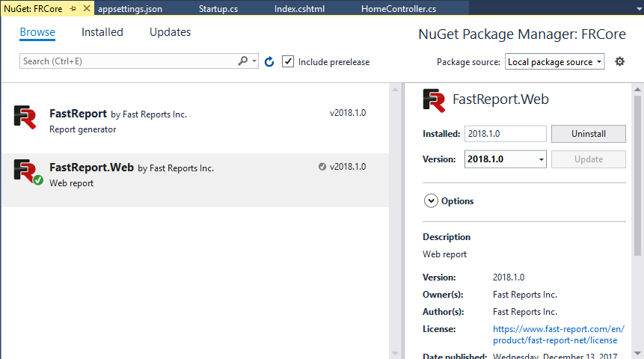This screenshot has width=644, height=359.
Task: Open the FastReport license link
Action: tap(559, 334)
